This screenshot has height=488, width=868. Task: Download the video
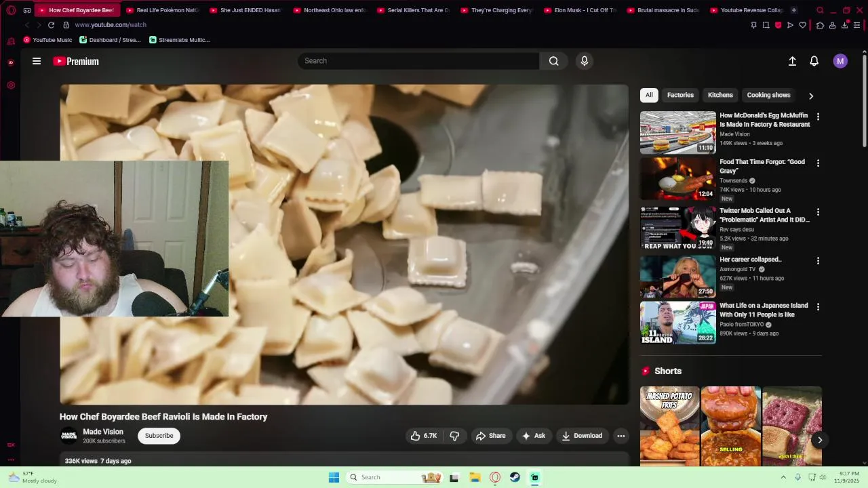[582, 436]
